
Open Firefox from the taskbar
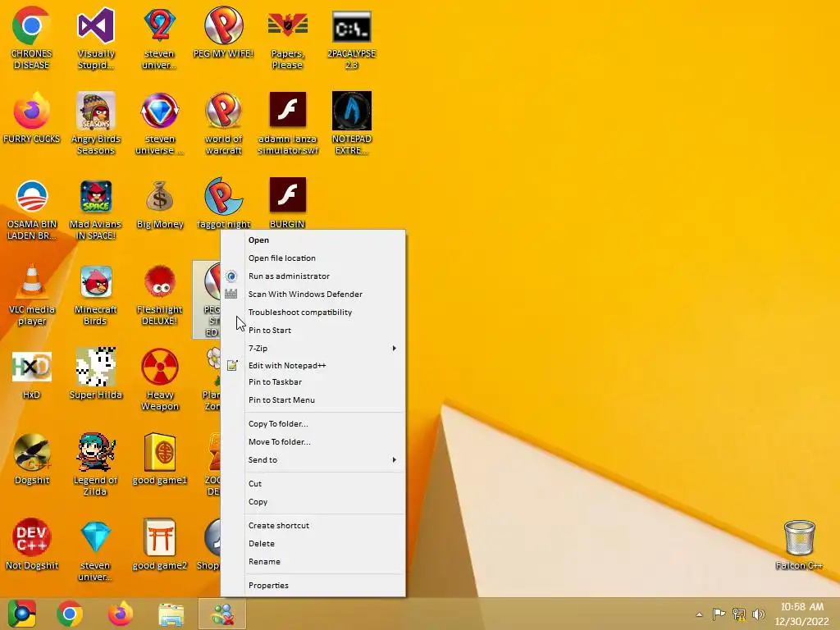click(120, 614)
